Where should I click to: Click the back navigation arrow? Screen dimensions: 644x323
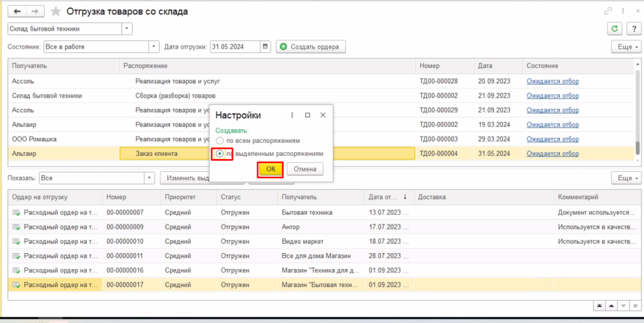17,12
